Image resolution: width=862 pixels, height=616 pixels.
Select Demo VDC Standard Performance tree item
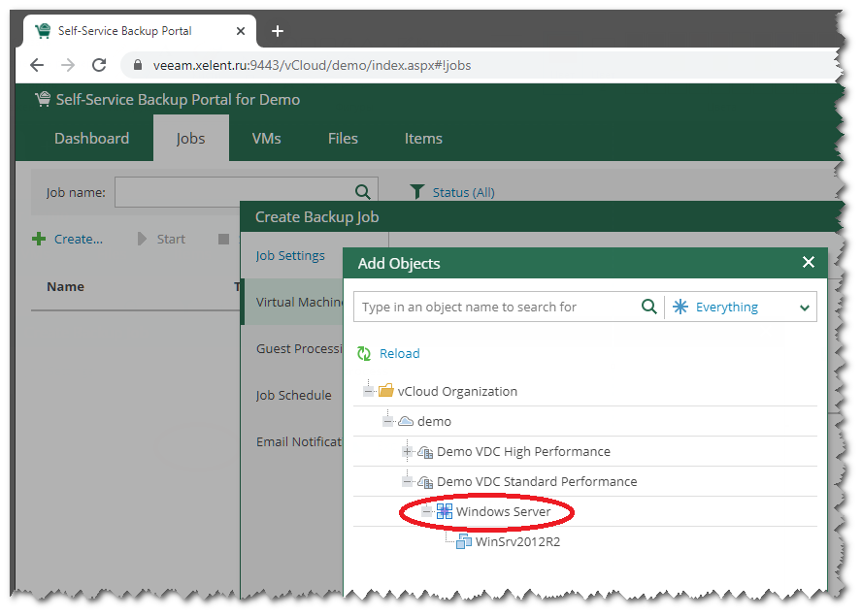537,482
